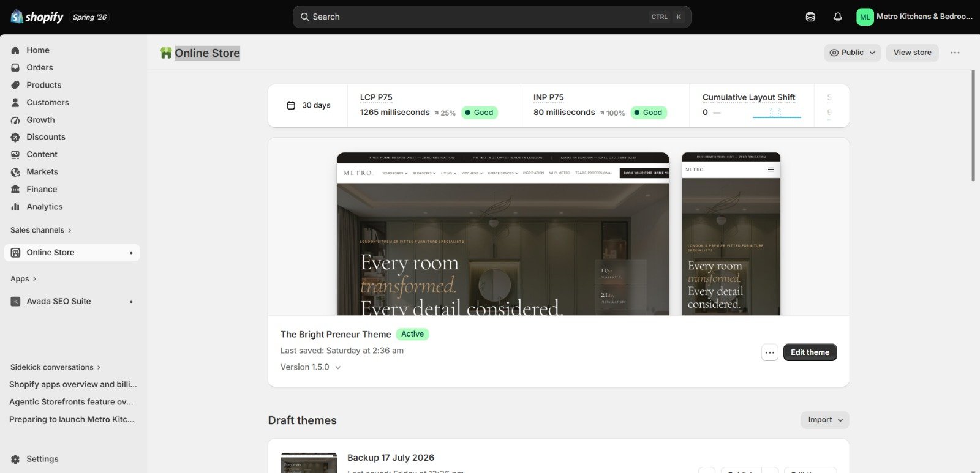Click the View store button
980x473 pixels.
click(x=912, y=53)
